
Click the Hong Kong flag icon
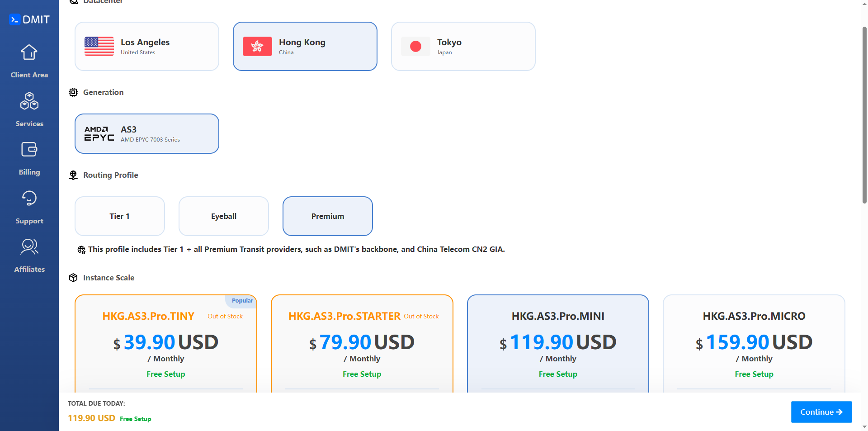[257, 47]
